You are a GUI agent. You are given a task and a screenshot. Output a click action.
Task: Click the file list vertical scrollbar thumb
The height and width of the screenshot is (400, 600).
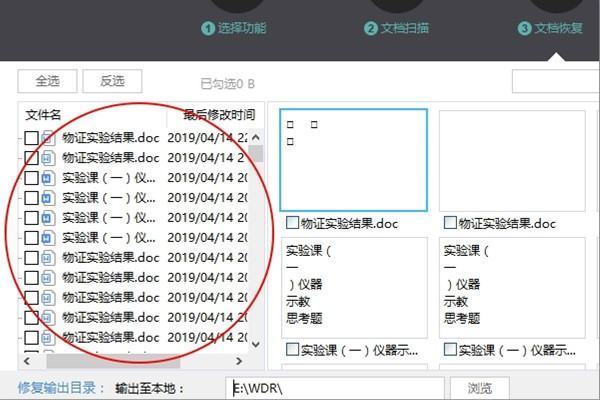pyautogui.click(x=256, y=154)
